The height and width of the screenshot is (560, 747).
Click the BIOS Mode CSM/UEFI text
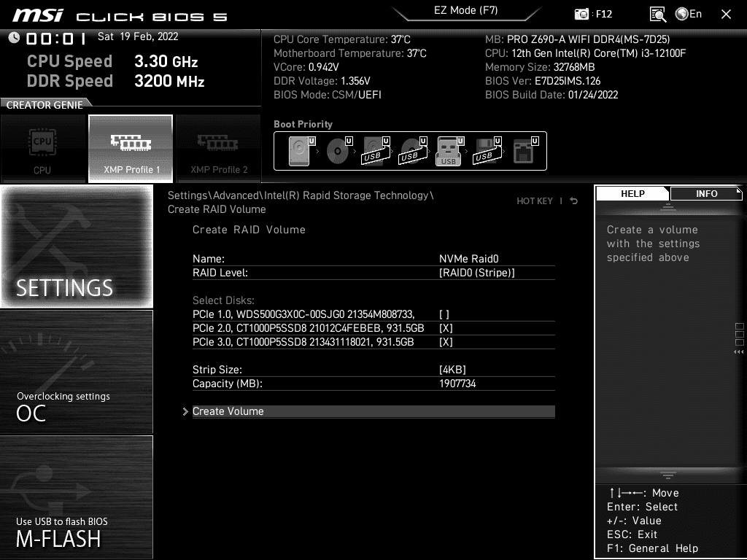328,95
